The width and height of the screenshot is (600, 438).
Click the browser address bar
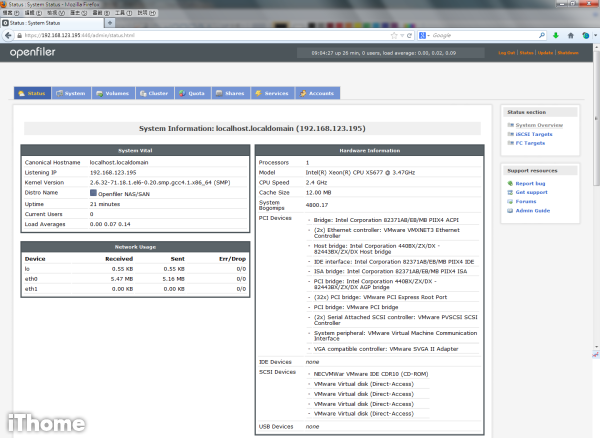coord(200,33)
